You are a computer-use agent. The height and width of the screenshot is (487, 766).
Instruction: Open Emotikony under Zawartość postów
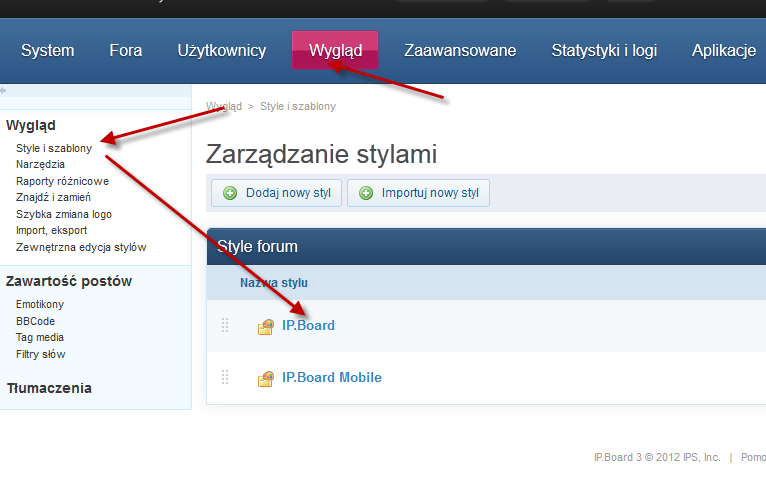point(40,304)
